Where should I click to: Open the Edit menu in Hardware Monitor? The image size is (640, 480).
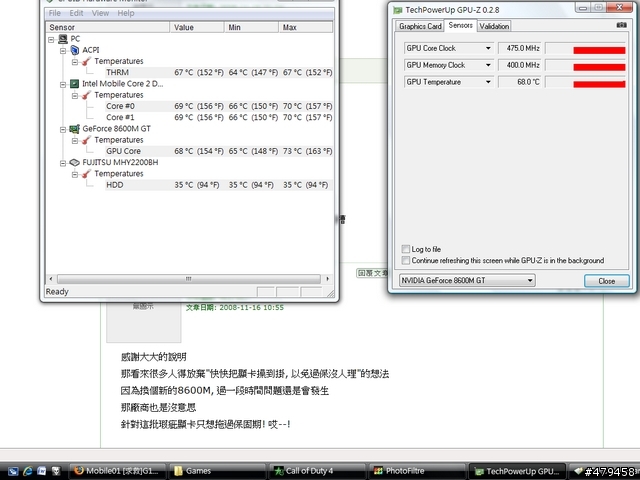pos(76,13)
